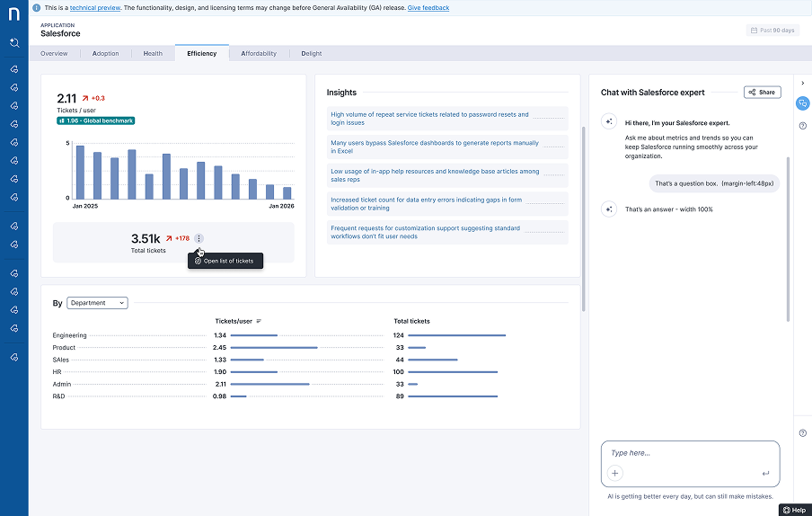
Task: Select the Efficiency tab
Action: click(202, 53)
